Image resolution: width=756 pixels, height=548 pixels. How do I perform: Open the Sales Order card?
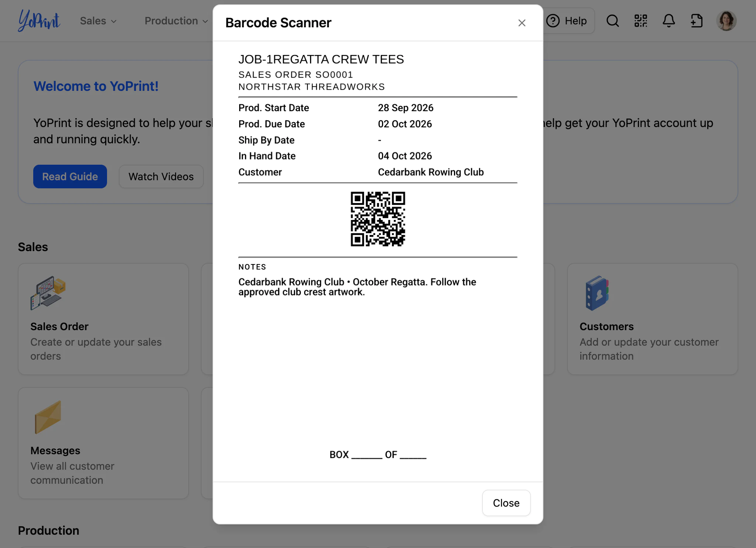103,319
